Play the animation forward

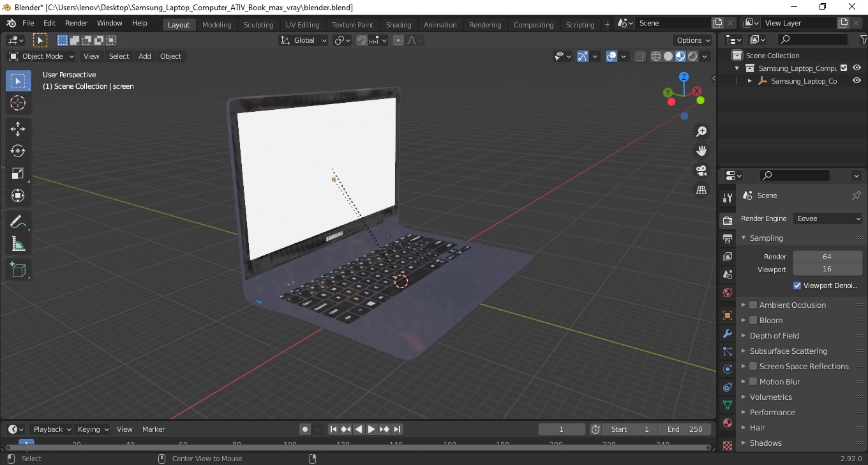click(371, 429)
